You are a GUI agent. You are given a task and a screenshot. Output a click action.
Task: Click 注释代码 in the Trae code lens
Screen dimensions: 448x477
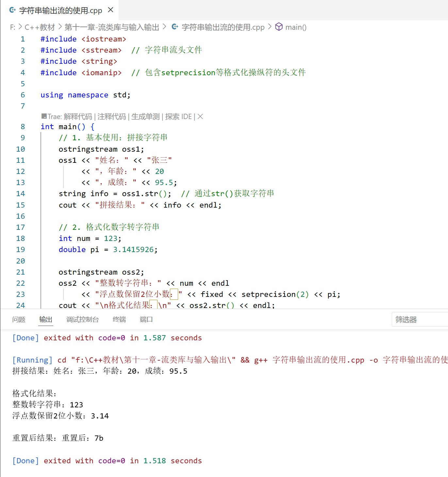112,116
